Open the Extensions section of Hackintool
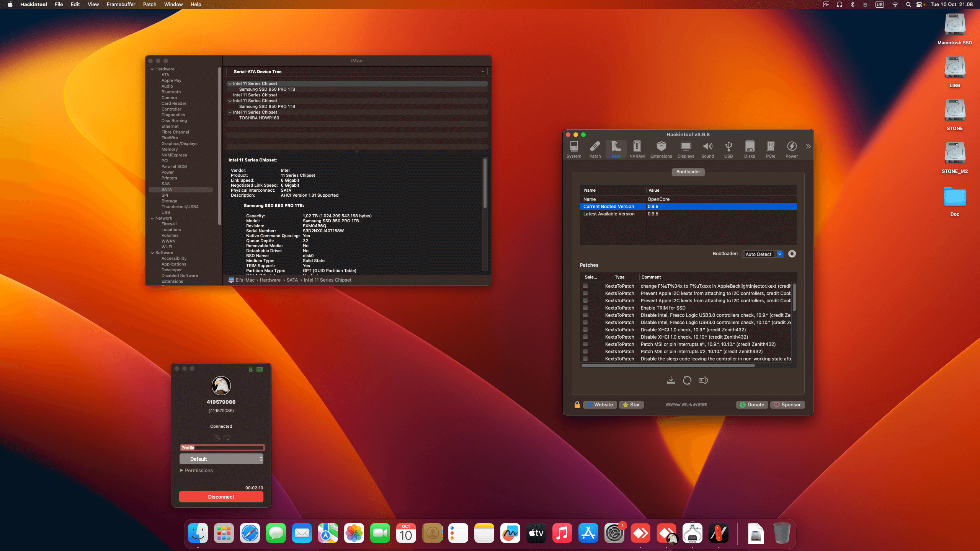Viewport: 980px width, 551px height. pos(661,149)
